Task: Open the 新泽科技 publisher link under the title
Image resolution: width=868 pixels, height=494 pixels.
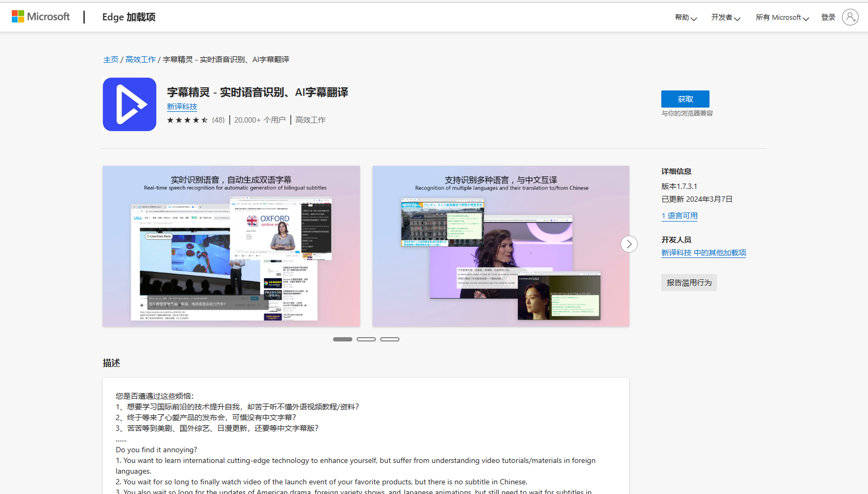Action: point(182,107)
